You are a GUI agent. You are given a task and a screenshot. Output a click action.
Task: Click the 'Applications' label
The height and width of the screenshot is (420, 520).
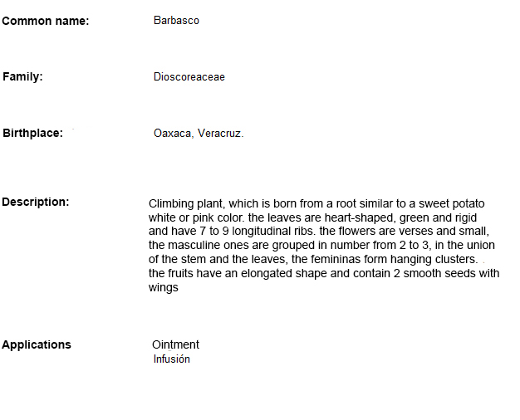point(37,344)
